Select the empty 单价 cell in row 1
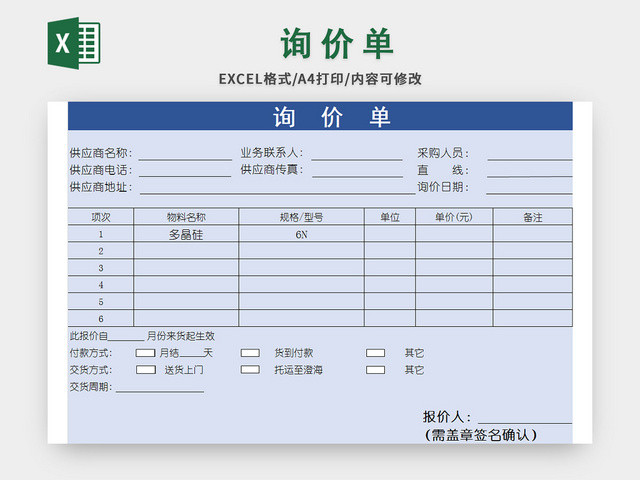The height and width of the screenshot is (480, 640). pos(454,234)
